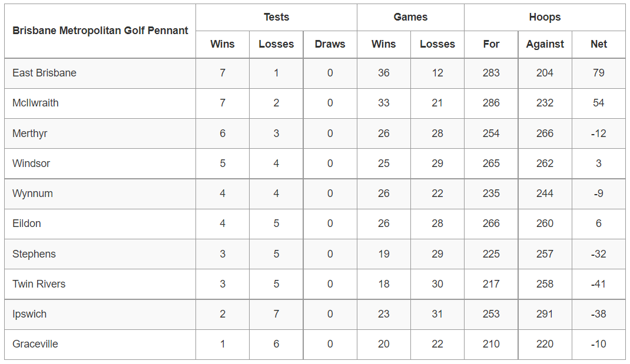Image resolution: width=630 pixels, height=364 pixels.
Task: Click the Graceville team cell
Action: tap(35, 344)
